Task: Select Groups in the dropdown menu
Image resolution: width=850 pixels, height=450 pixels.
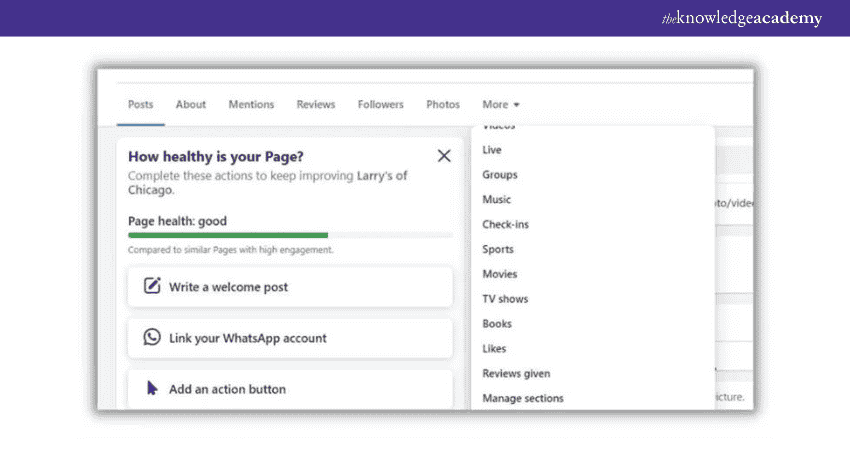Action: pos(500,175)
